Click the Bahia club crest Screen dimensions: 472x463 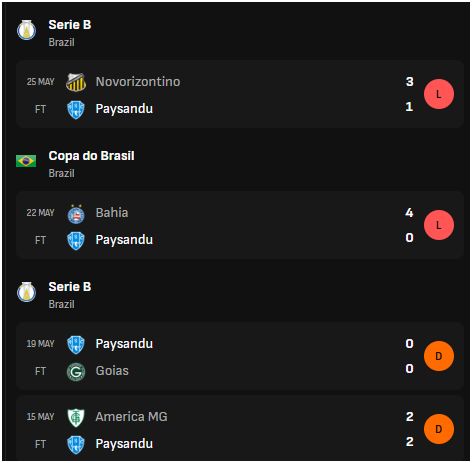coord(76,213)
